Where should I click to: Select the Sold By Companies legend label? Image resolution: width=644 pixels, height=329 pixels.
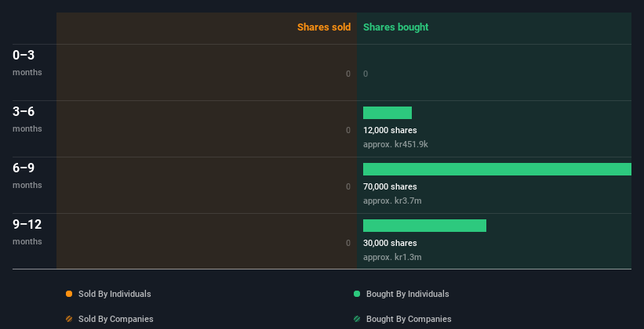click(x=116, y=319)
